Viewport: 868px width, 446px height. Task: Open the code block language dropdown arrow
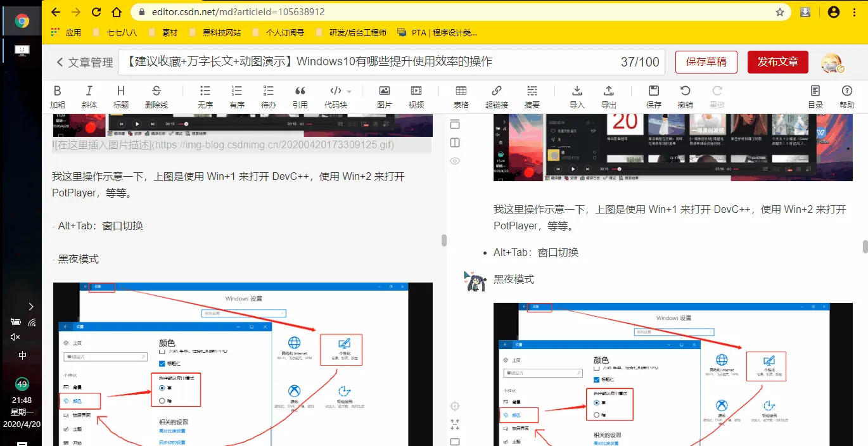tap(349, 91)
